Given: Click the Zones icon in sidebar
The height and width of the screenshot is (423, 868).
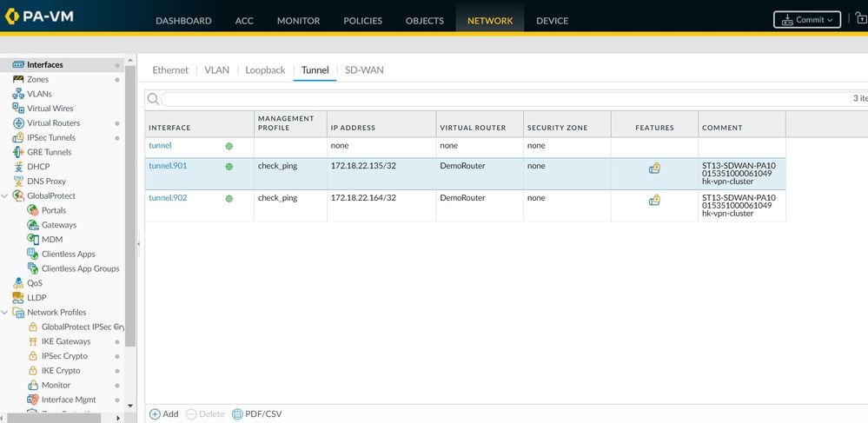Looking at the screenshot, I should coord(18,80).
